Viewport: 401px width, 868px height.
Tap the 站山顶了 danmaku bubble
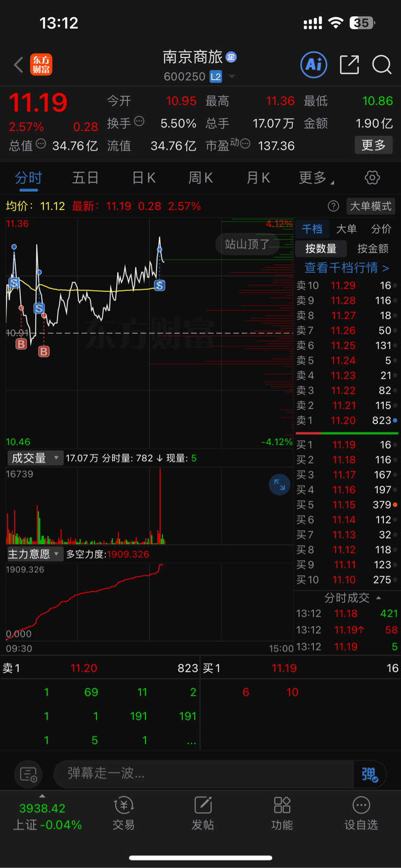pos(247,244)
